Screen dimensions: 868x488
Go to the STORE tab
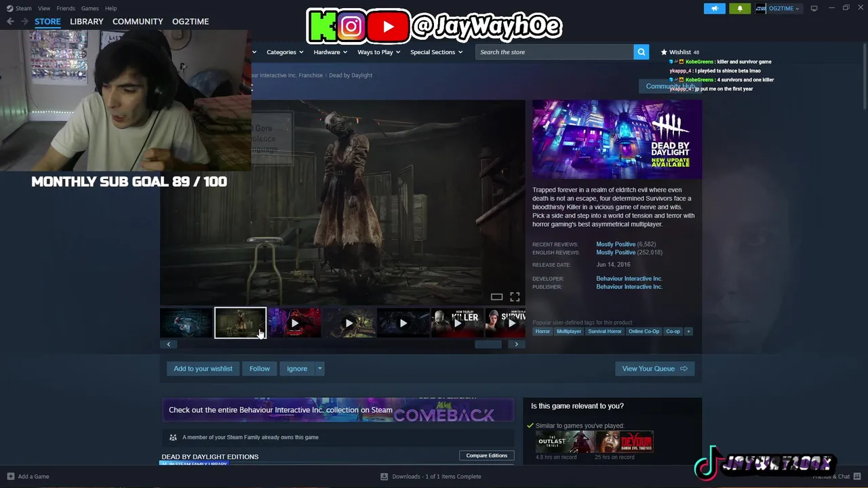(x=47, y=22)
